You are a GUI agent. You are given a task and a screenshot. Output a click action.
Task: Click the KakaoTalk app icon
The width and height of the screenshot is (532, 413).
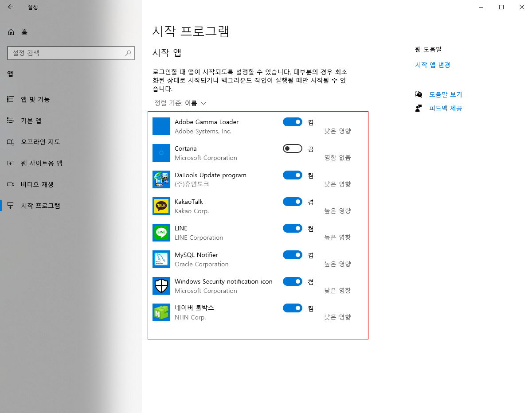[161, 206]
